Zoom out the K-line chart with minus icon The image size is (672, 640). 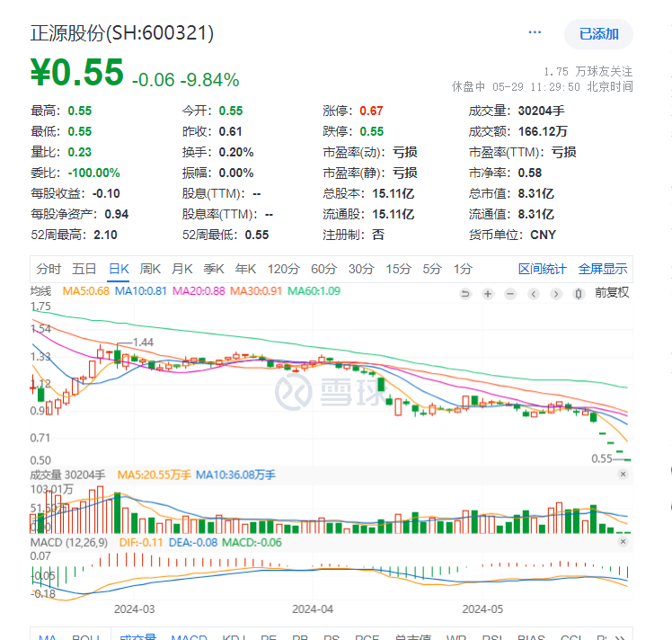pyautogui.click(x=510, y=294)
